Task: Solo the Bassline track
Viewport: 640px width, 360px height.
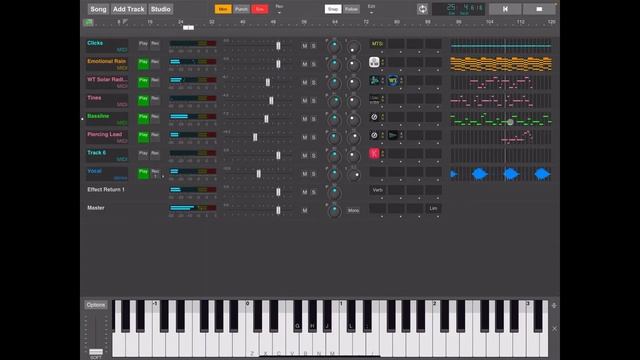Action: (x=313, y=119)
